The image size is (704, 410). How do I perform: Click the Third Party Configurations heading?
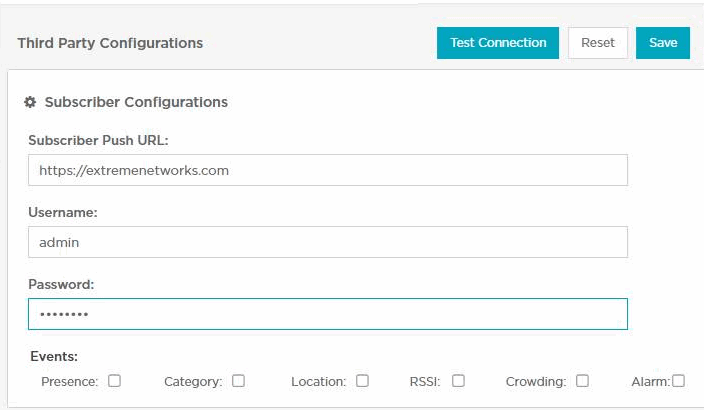click(110, 43)
